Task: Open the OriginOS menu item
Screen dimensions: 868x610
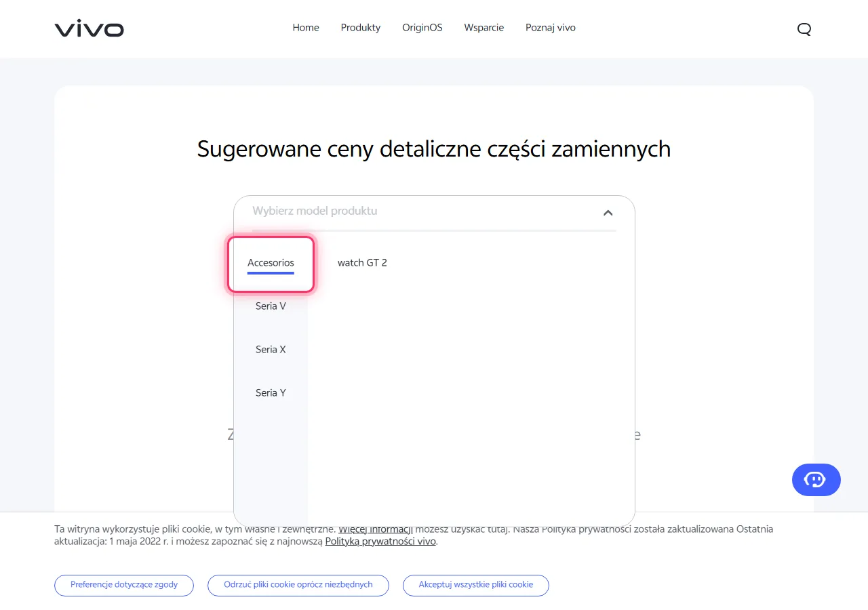Action: pyautogui.click(x=422, y=28)
